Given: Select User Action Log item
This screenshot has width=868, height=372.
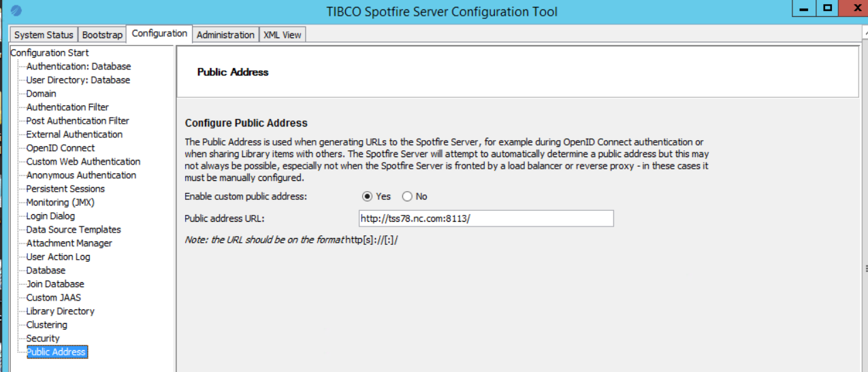Looking at the screenshot, I should click(x=58, y=257).
